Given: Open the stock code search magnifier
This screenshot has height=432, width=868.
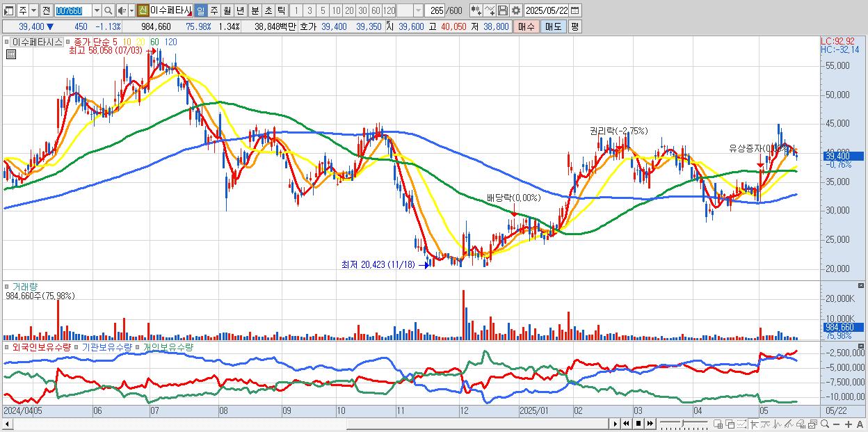Looking at the screenshot, I should coord(108,10).
